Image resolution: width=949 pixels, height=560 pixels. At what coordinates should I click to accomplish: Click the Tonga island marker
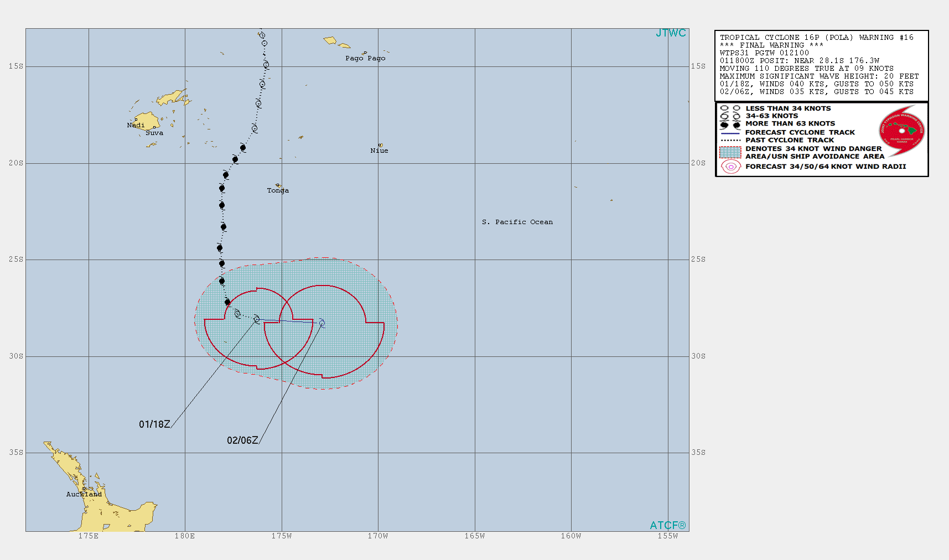278,185
